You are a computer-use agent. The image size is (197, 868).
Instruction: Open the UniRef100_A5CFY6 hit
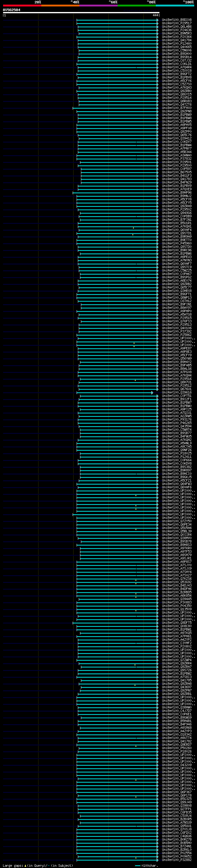tap(176, 81)
